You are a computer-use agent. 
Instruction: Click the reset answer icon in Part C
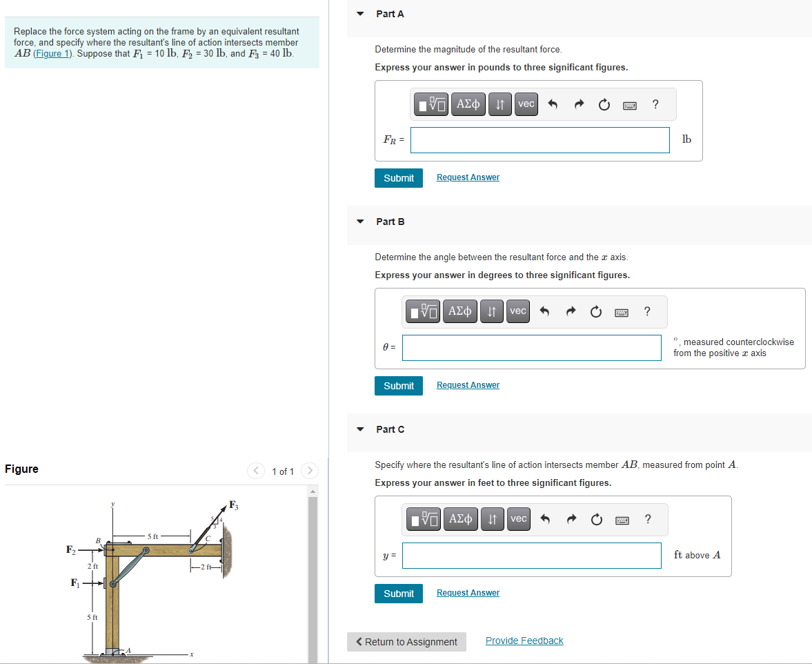596,518
